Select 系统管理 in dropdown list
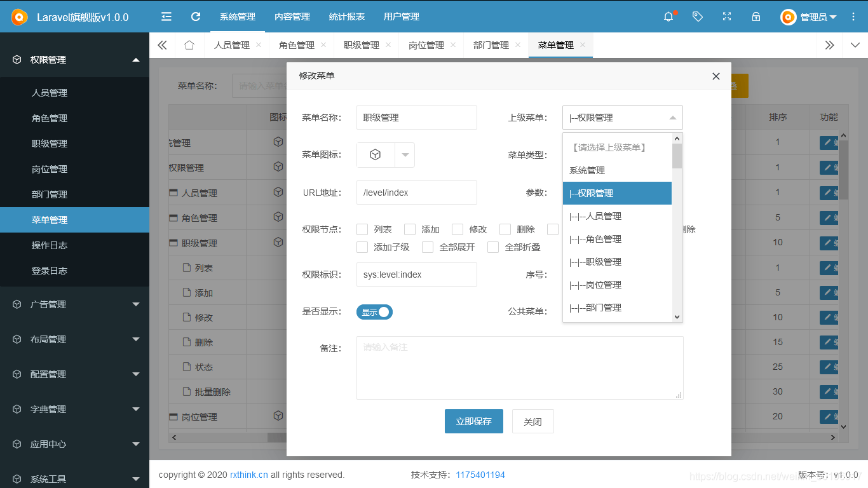 [x=617, y=170]
